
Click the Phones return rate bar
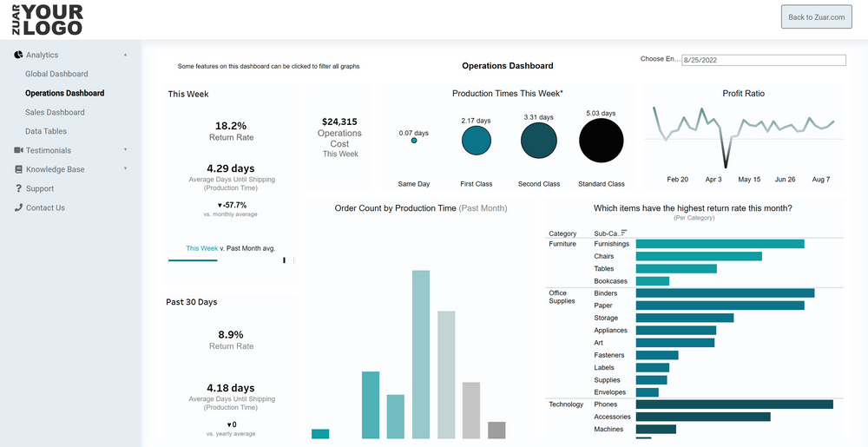tap(733, 404)
